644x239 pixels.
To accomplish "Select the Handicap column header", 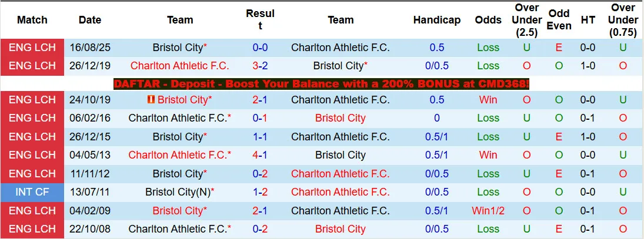I will tap(436, 20).
